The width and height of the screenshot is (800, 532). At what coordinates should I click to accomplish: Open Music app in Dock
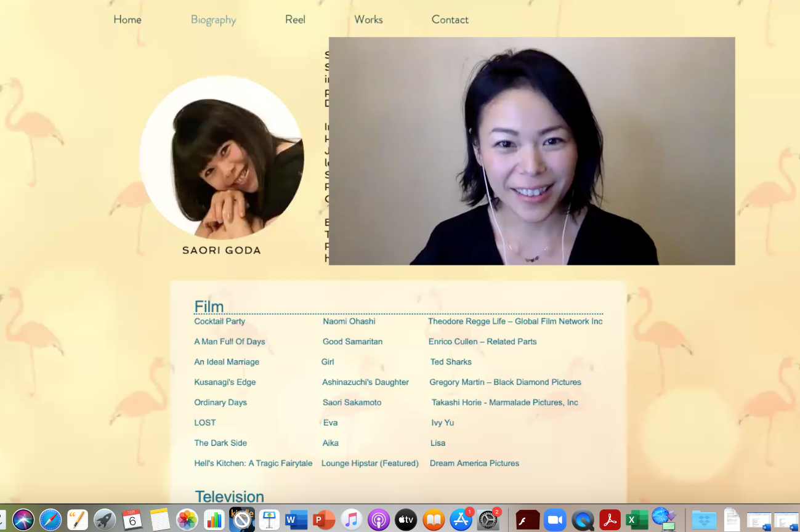pos(351,520)
